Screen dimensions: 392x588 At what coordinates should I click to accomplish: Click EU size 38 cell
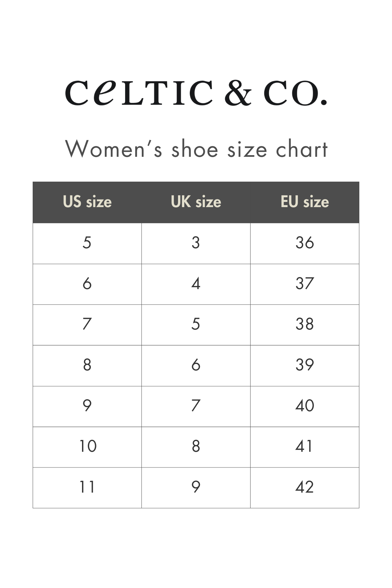pyautogui.click(x=305, y=324)
